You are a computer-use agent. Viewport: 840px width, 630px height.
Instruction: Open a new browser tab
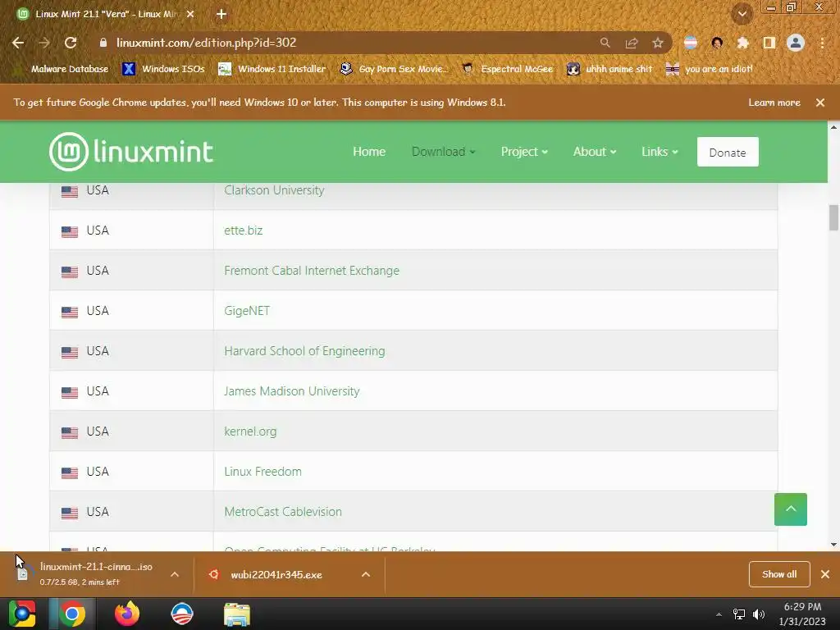tap(221, 15)
